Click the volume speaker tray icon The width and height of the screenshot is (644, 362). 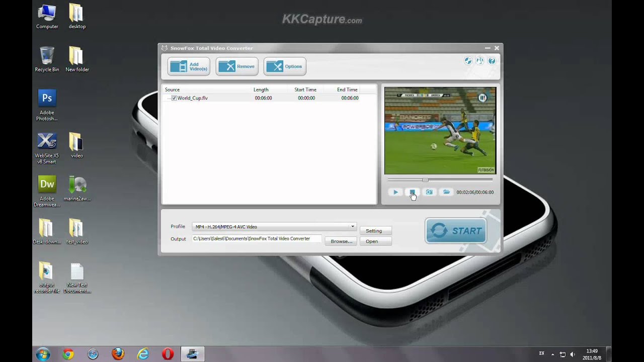point(573,354)
